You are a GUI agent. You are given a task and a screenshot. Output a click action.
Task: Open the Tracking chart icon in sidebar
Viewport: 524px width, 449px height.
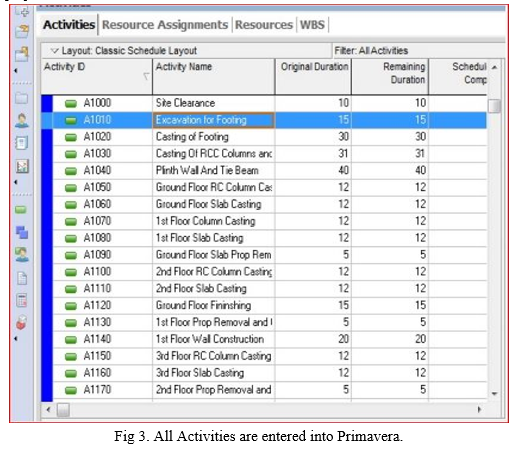(22, 166)
